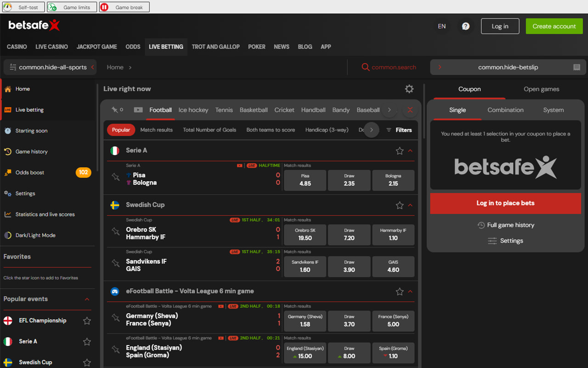Image resolution: width=588 pixels, height=368 pixels.
Task: Click the Log in button
Action: pyautogui.click(x=500, y=26)
